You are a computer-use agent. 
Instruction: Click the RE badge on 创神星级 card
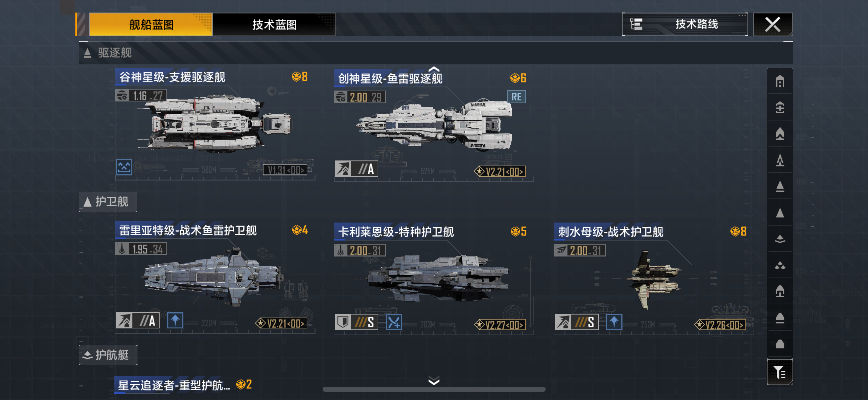point(517,97)
